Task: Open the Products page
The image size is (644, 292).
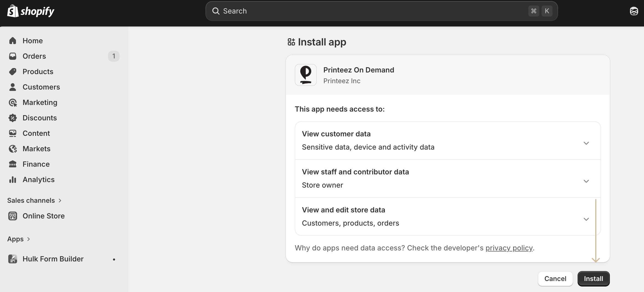Action: (x=64, y=72)
